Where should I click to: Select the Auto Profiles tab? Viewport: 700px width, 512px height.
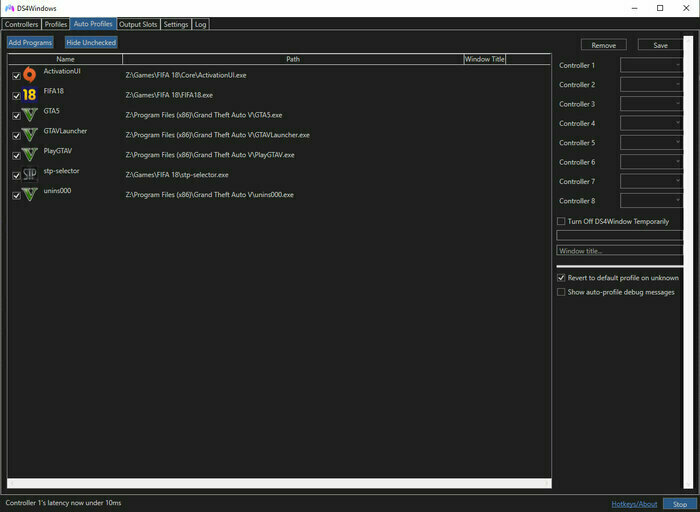[x=93, y=24]
